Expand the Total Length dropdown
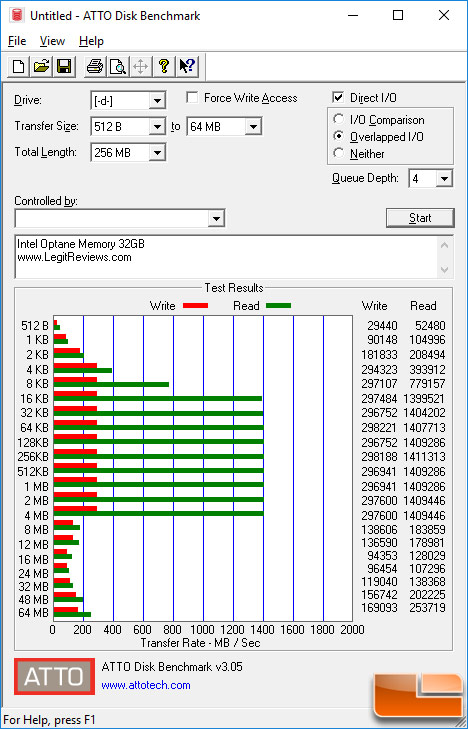The image size is (468, 729). tap(158, 152)
